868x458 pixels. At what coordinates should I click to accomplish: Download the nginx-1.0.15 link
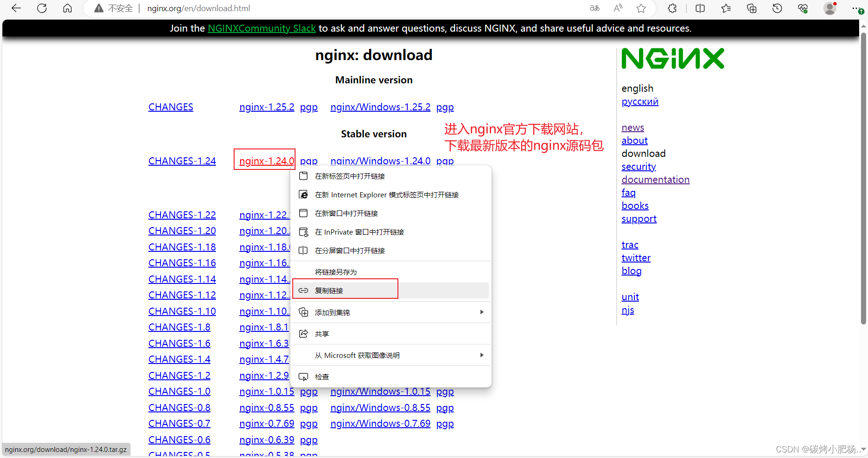pos(267,391)
